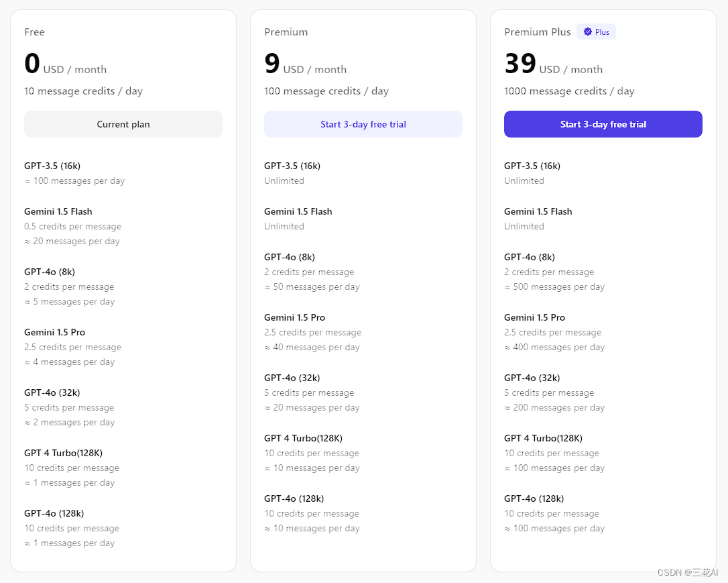The height and width of the screenshot is (583, 728).
Task: Click GPT-4o (128k) in the Premium Plus plan
Action: tap(534, 498)
